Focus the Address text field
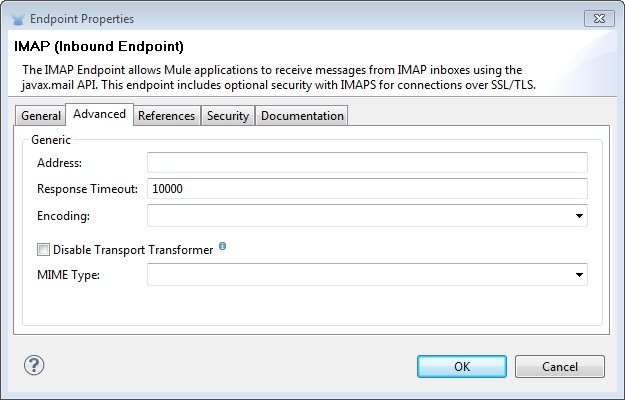The image size is (625, 400). (366, 163)
